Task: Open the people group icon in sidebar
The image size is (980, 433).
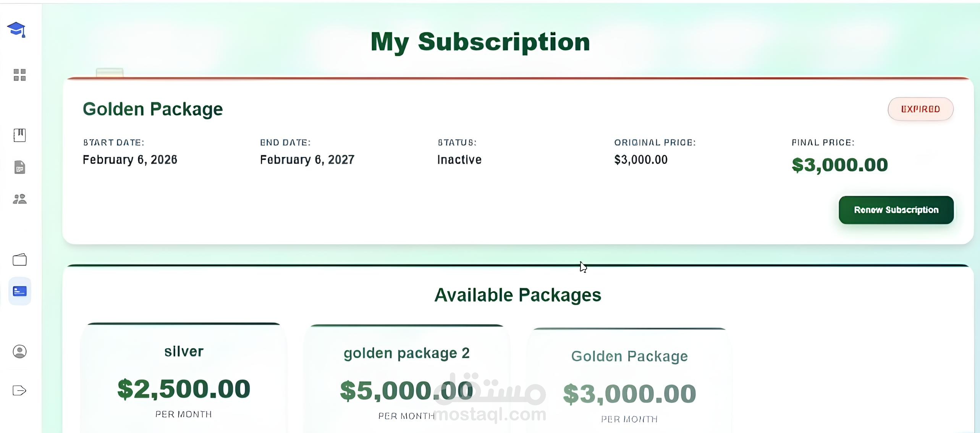Action: click(19, 199)
